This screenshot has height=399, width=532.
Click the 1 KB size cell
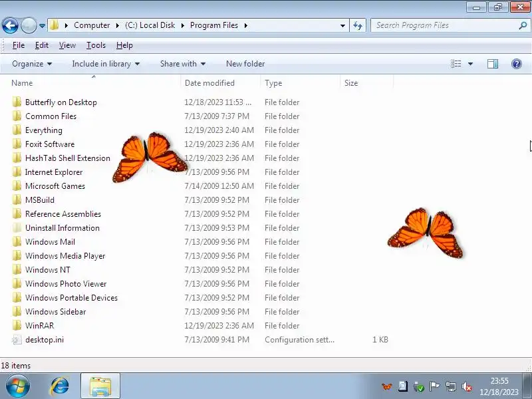pos(380,339)
